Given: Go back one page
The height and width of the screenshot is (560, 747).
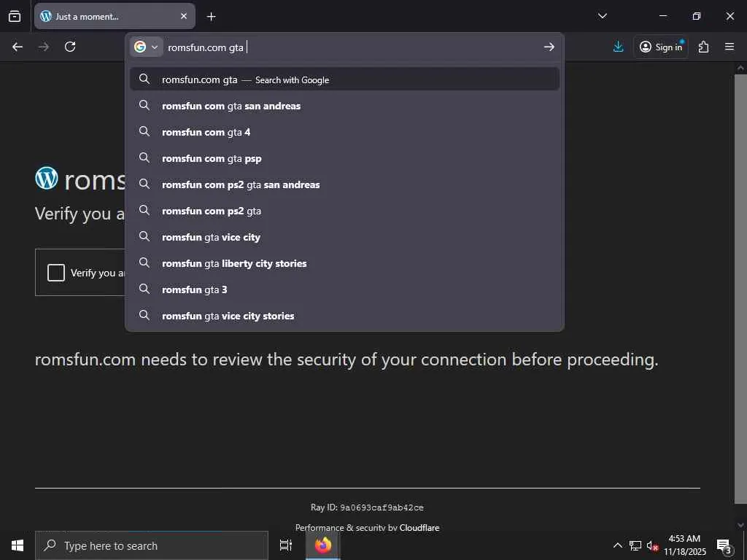Looking at the screenshot, I should (18, 47).
